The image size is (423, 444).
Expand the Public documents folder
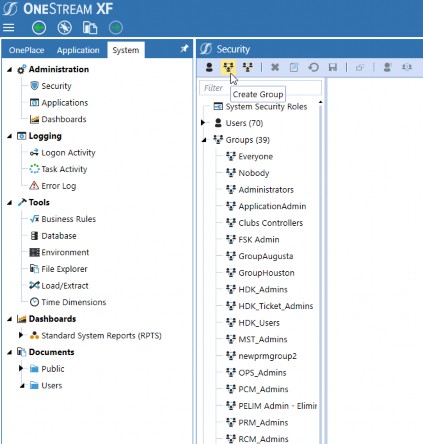tap(21, 368)
